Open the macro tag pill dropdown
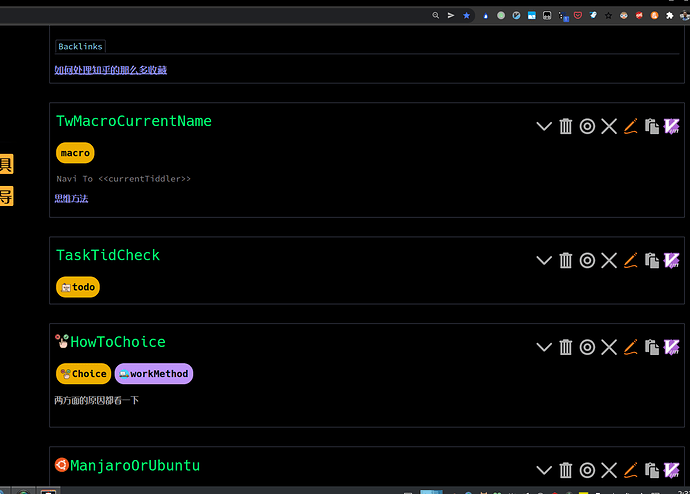690x494 pixels. tap(75, 153)
